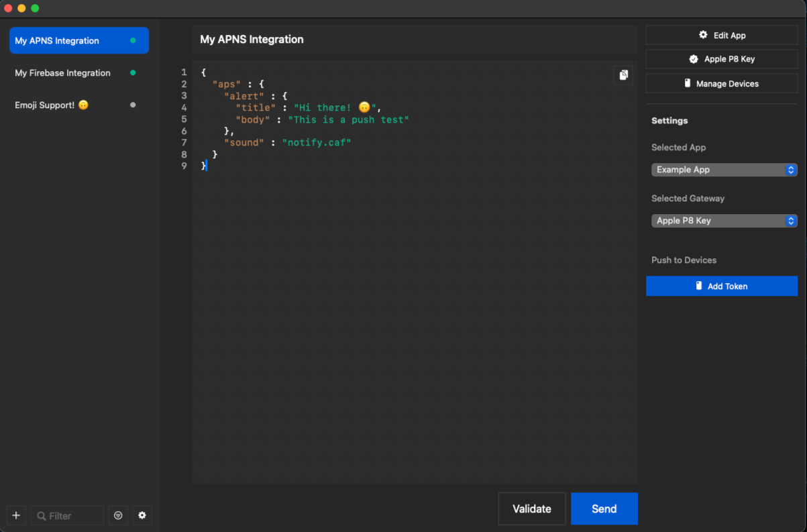Screen dimensions: 807x532
Task: Select the gear icon on Edit App
Action: (702, 35)
